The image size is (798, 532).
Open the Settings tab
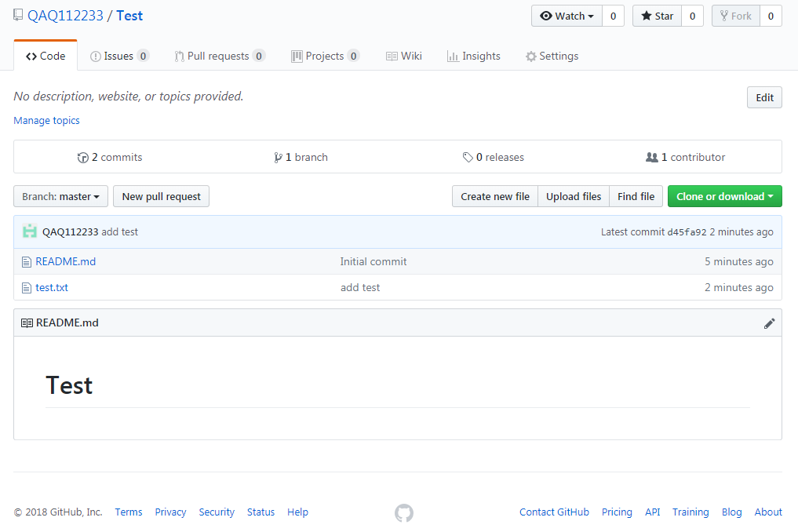pos(552,56)
